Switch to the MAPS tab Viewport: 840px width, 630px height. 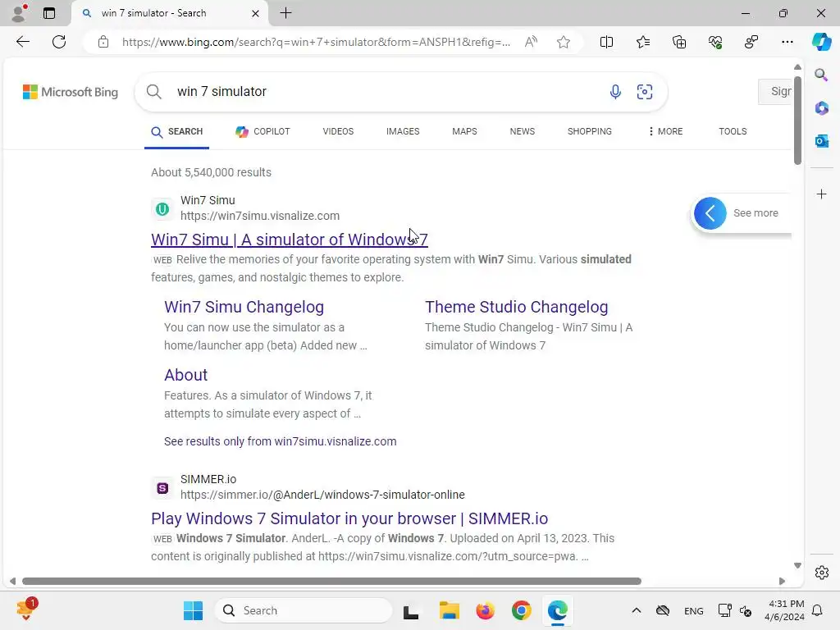click(464, 132)
